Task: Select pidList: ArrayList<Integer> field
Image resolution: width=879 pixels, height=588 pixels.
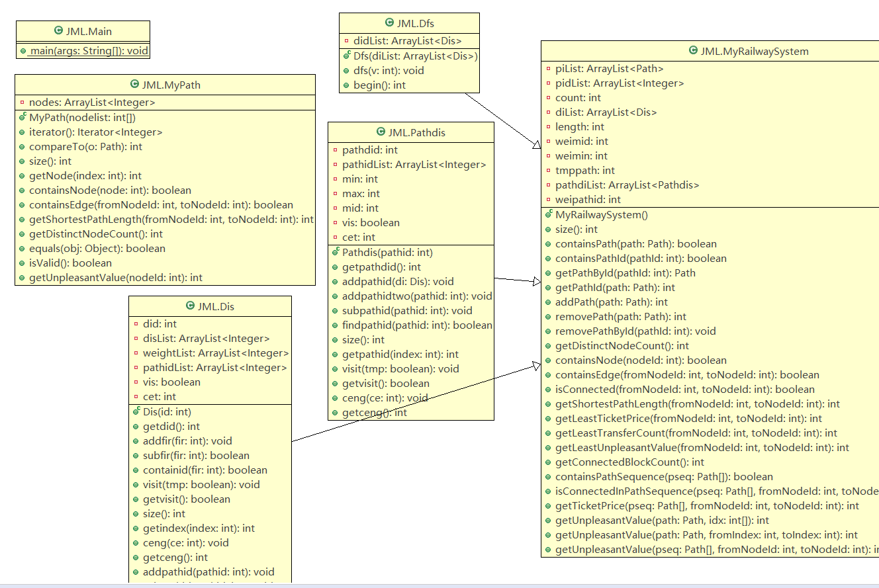Action: [x=620, y=83]
